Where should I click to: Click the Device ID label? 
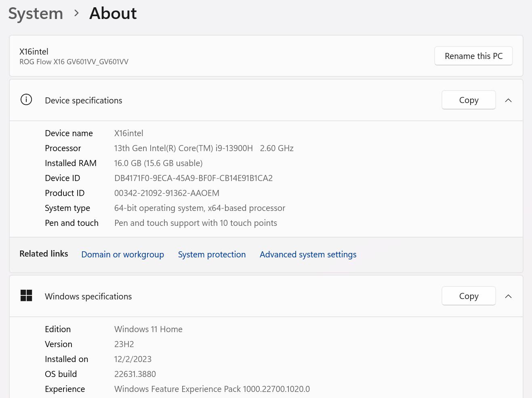(x=63, y=178)
